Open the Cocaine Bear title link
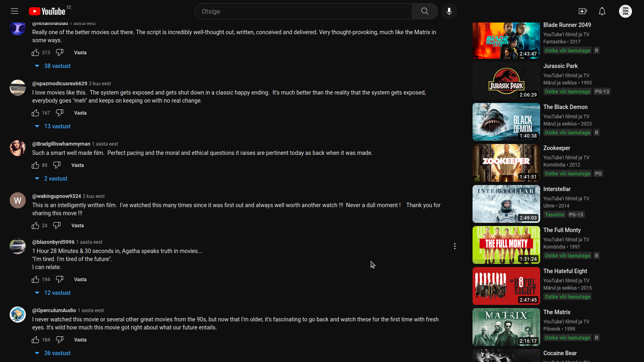 coord(560,353)
